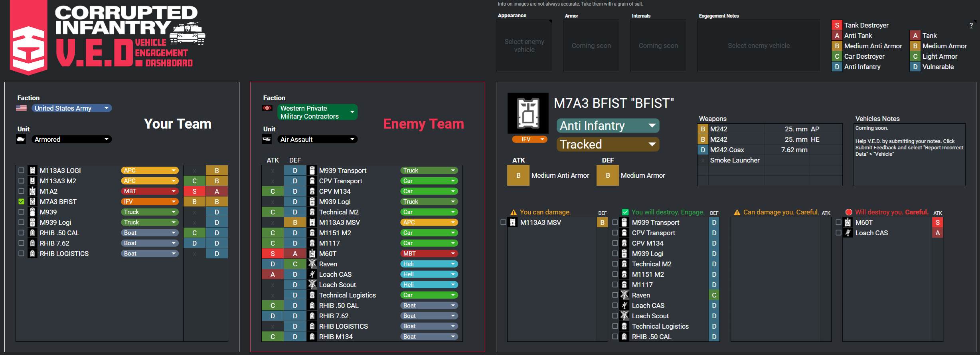Click the Armored unit tank icon
The image size is (980, 355).
click(21, 139)
